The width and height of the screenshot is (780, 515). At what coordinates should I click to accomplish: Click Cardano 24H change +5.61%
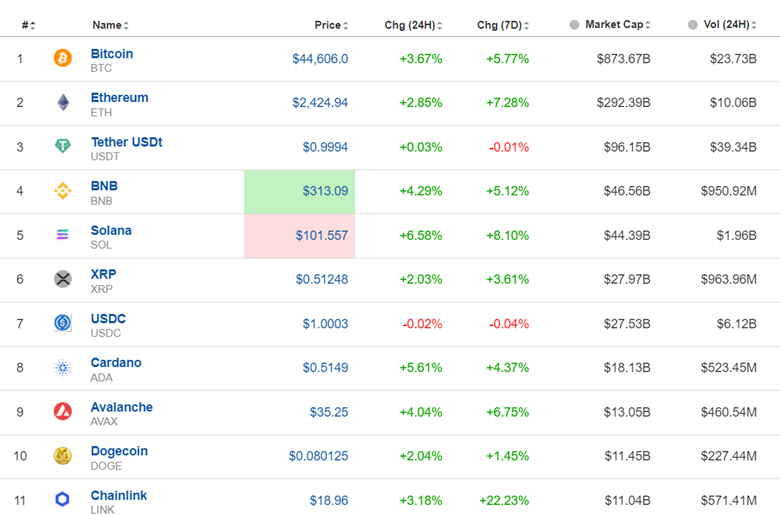point(421,368)
